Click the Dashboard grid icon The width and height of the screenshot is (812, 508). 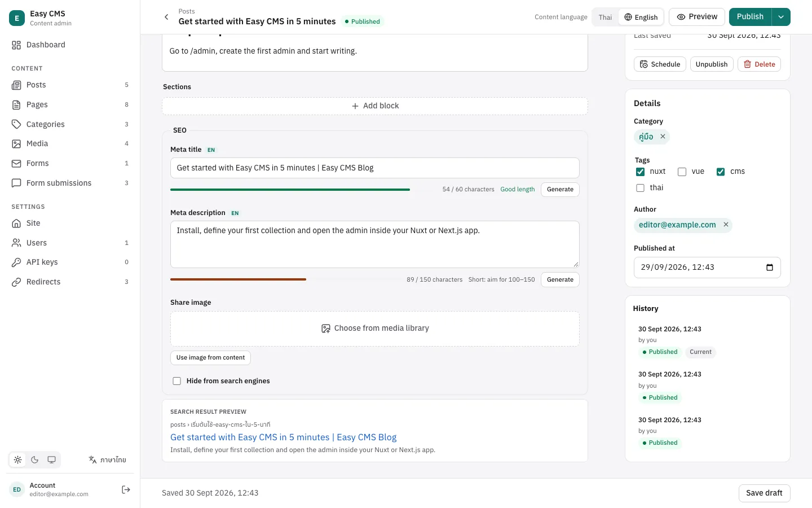coord(16,45)
